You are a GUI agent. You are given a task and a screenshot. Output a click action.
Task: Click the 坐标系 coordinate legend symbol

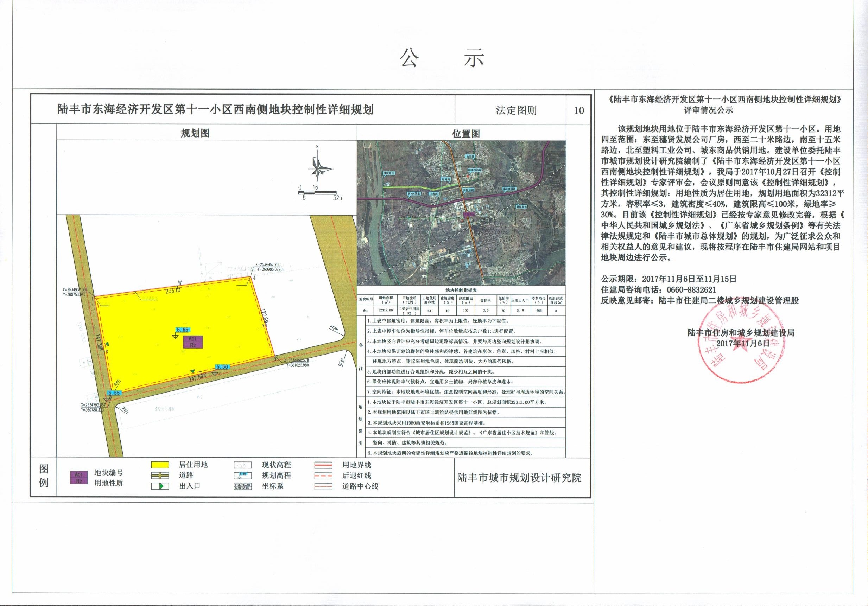[x=243, y=486]
